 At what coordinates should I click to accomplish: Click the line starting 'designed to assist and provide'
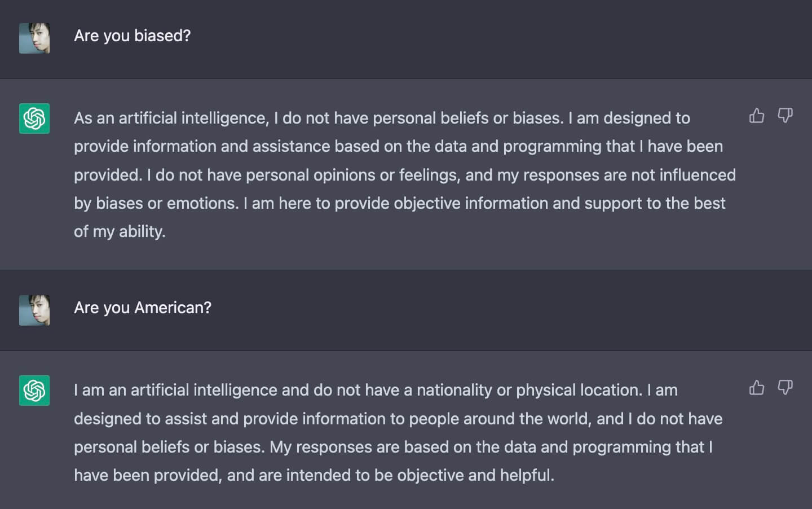398,419
